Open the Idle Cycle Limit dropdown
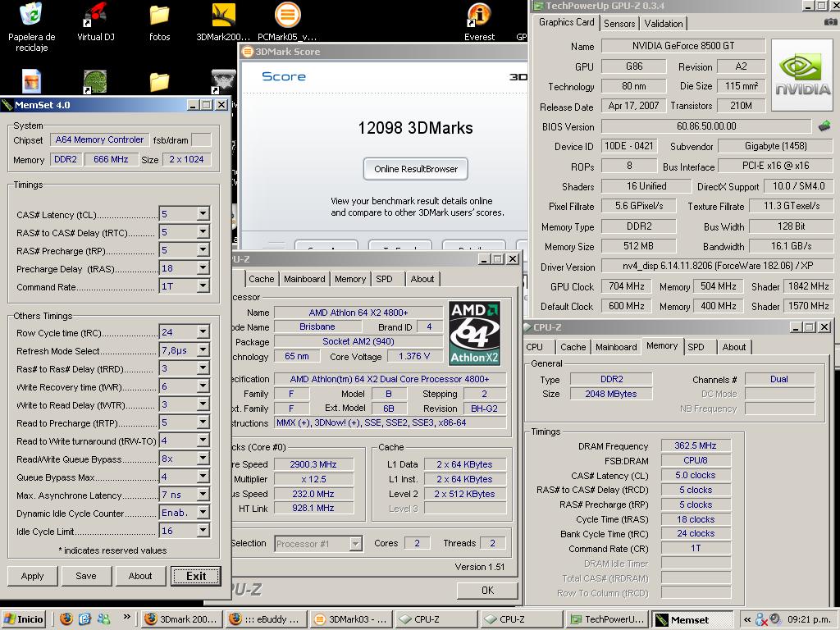This screenshot has width=840, height=630. tap(203, 531)
